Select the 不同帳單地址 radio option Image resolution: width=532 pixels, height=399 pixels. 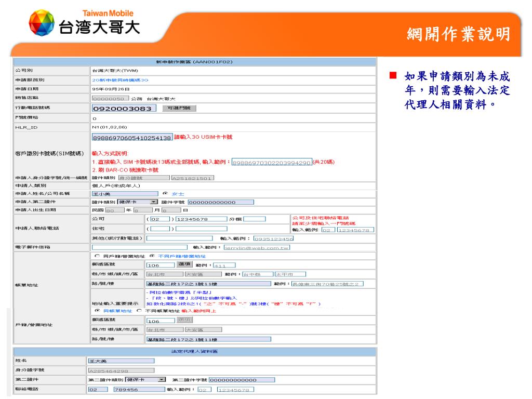(139, 311)
